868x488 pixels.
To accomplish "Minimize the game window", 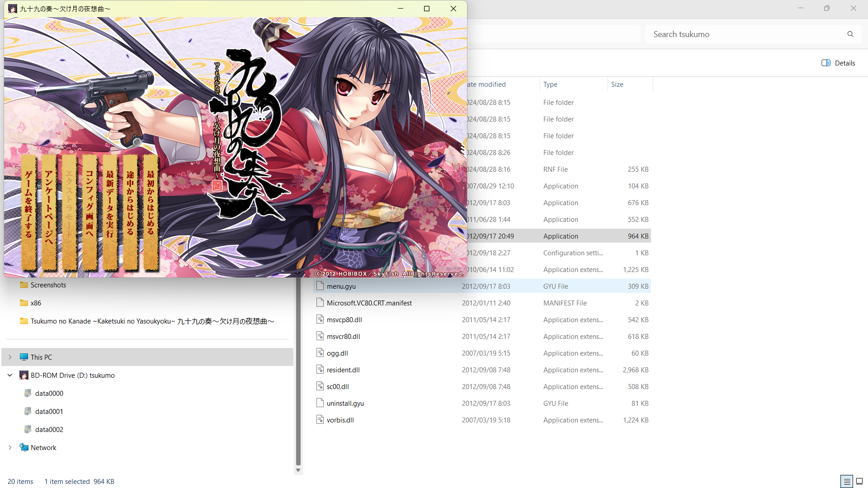I will click(x=401, y=9).
